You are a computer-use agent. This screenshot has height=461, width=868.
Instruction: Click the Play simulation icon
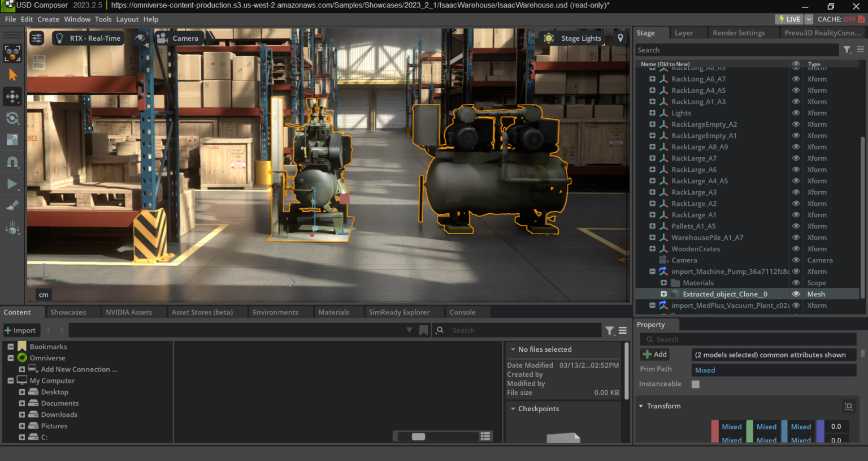pos(12,183)
